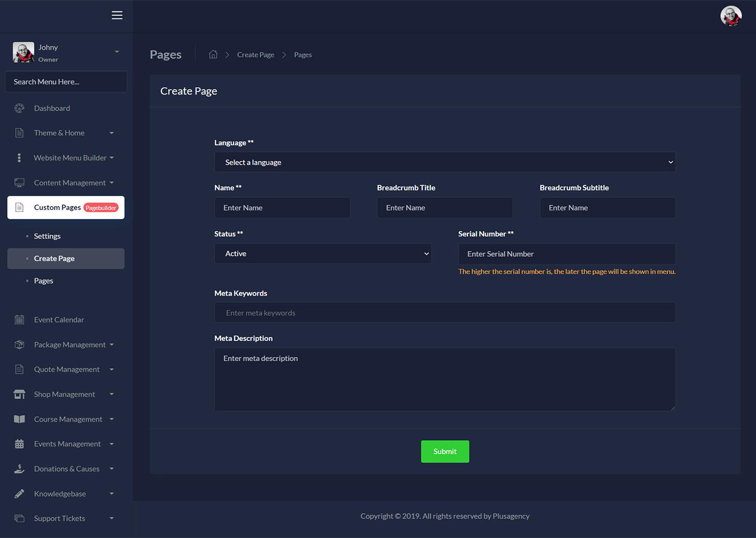
Task: Click the hamburger menu toggle icon
Action: [x=117, y=15]
